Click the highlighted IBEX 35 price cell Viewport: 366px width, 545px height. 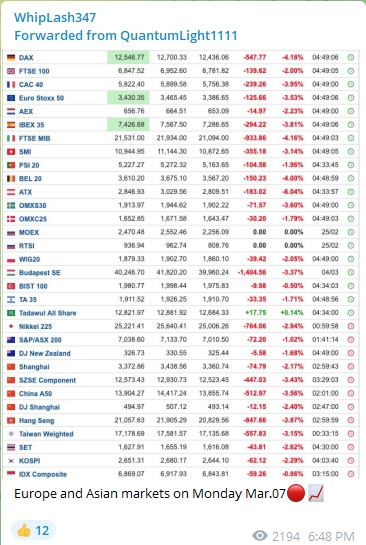tap(128, 124)
